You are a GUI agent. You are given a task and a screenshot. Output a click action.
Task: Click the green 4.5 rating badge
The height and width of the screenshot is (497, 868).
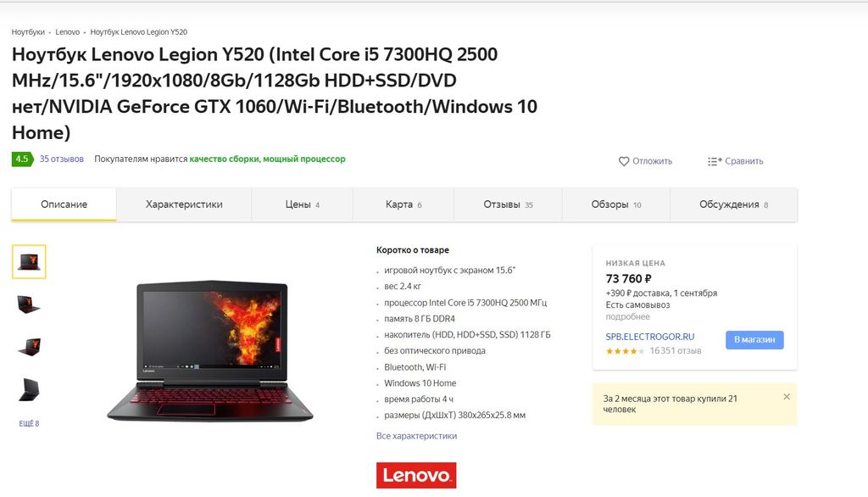(22, 159)
